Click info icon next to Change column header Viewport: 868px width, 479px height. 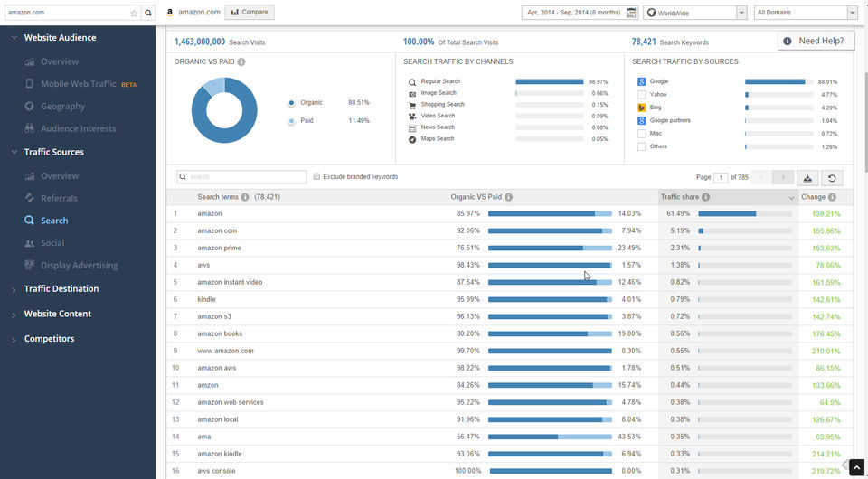click(832, 197)
